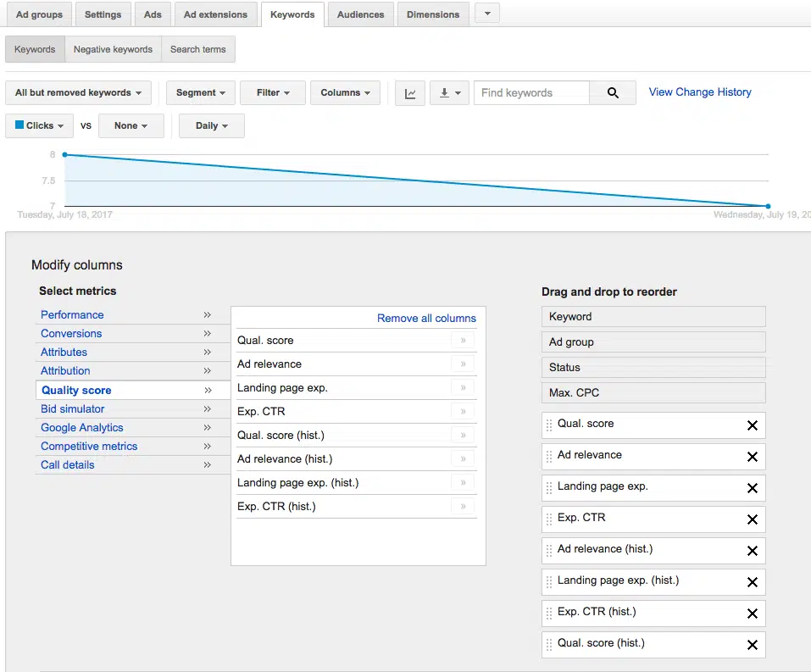Switch to the Ad extensions tab

[x=215, y=14]
